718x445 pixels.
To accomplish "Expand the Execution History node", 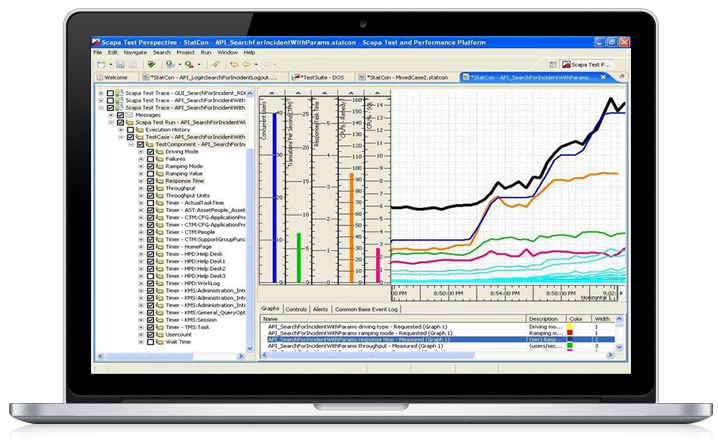I will click(121, 130).
